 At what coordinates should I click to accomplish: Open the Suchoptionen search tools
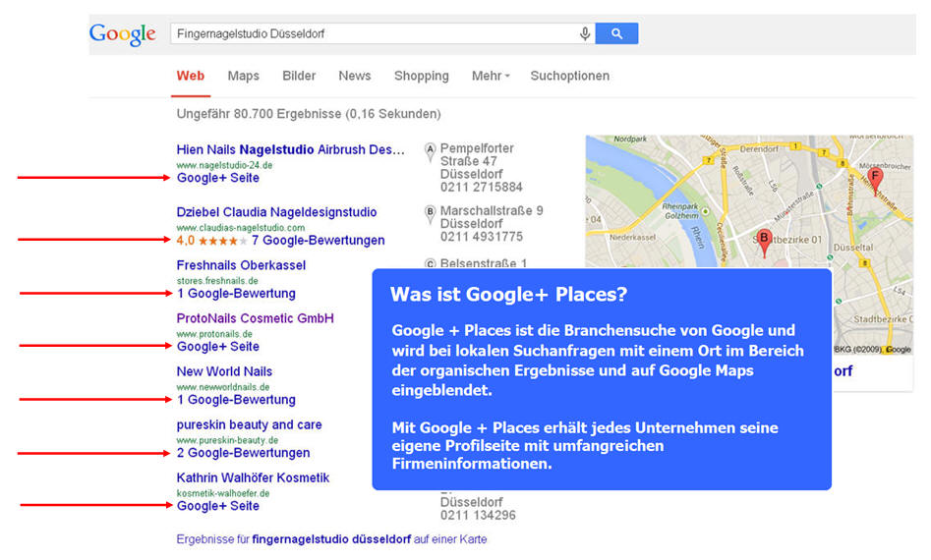tap(569, 76)
